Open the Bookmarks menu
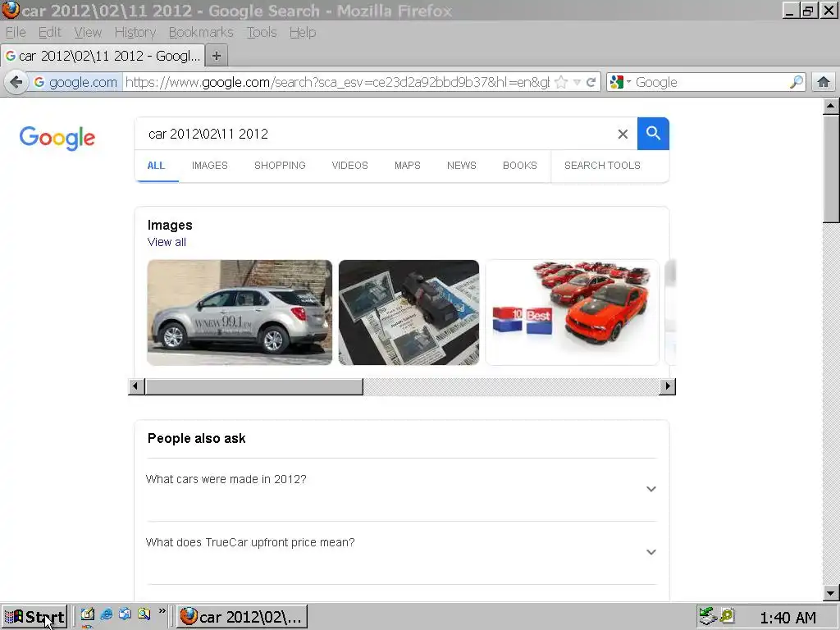 (x=201, y=32)
